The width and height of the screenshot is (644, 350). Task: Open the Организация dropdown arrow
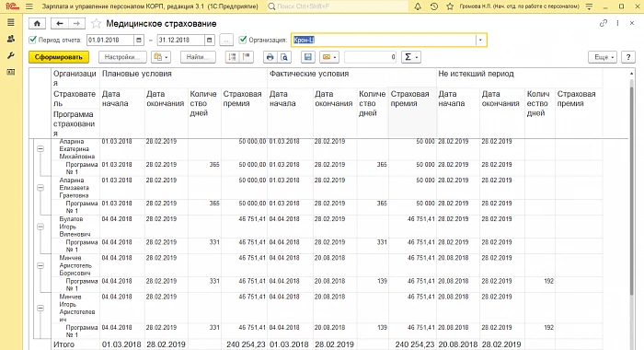point(480,40)
